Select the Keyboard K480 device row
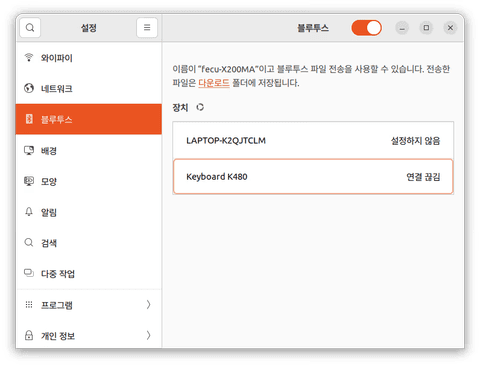The image size is (480, 366). 313,177
